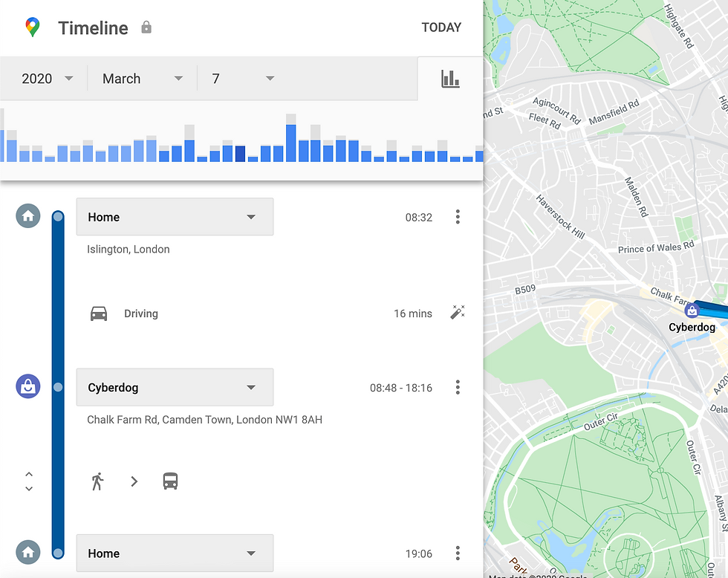Image resolution: width=728 pixels, height=578 pixels.
Task: Click the Google Maps pin logo
Action: (32, 27)
